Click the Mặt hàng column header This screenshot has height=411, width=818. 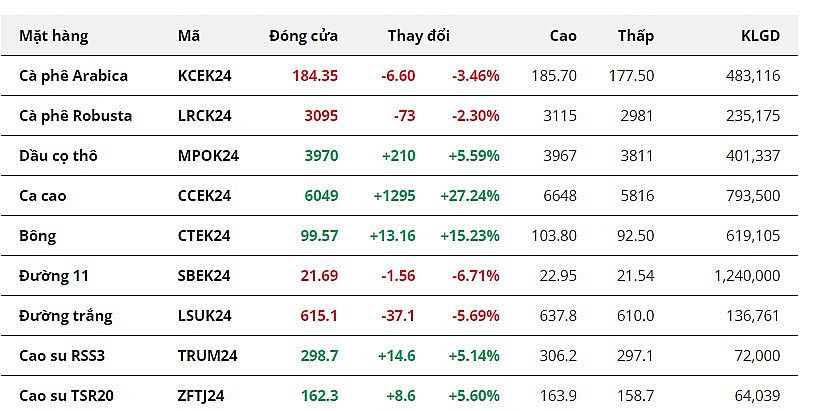[54, 36]
